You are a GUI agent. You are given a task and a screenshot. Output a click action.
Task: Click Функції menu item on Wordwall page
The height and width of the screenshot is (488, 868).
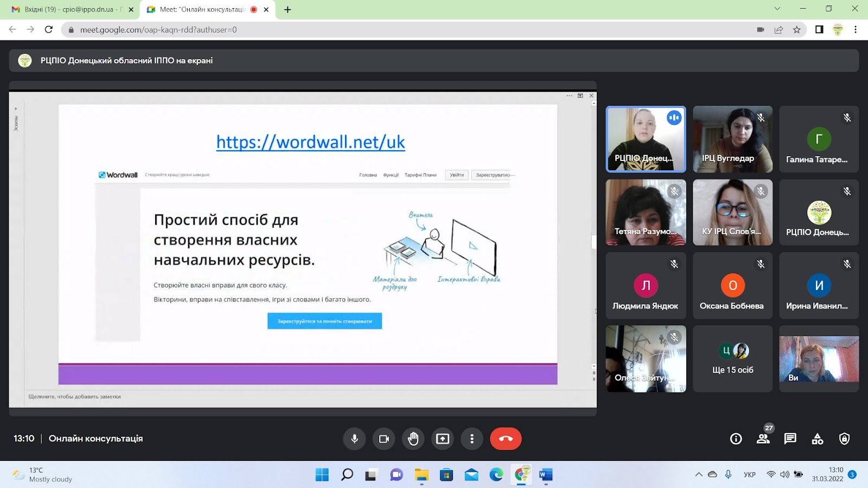click(x=391, y=175)
